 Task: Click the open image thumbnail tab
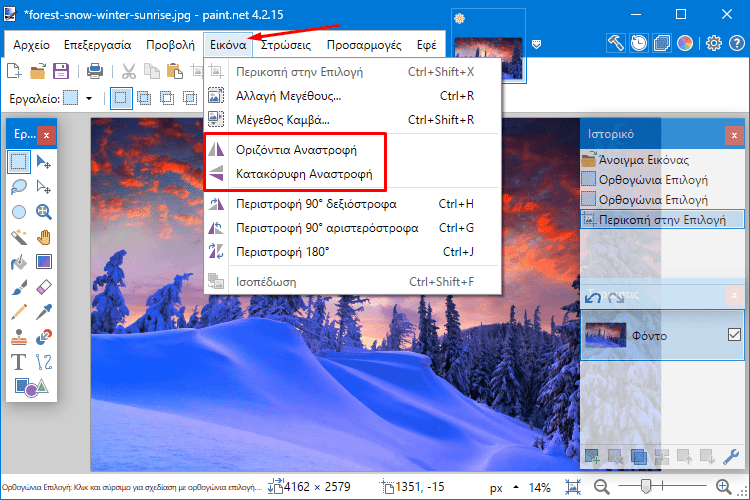point(488,58)
